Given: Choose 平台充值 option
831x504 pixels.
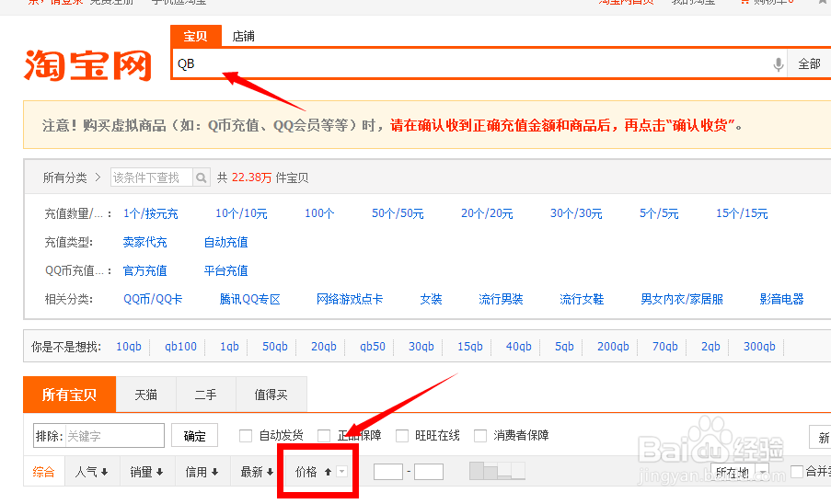Looking at the screenshot, I should pyautogui.click(x=225, y=270).
